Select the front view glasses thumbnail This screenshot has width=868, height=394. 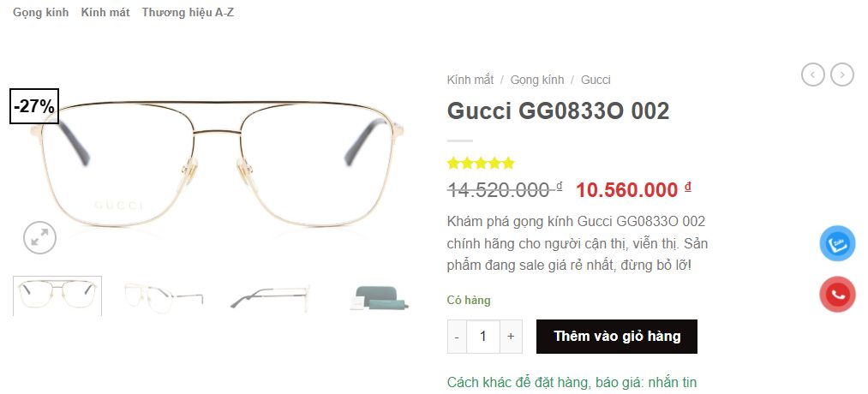tap(57, 296)
